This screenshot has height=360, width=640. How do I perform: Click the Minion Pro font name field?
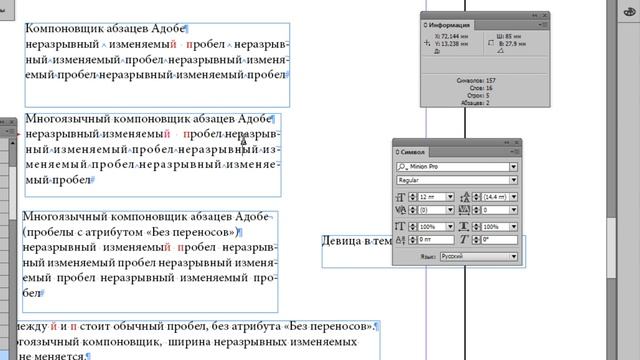[453, 167]
